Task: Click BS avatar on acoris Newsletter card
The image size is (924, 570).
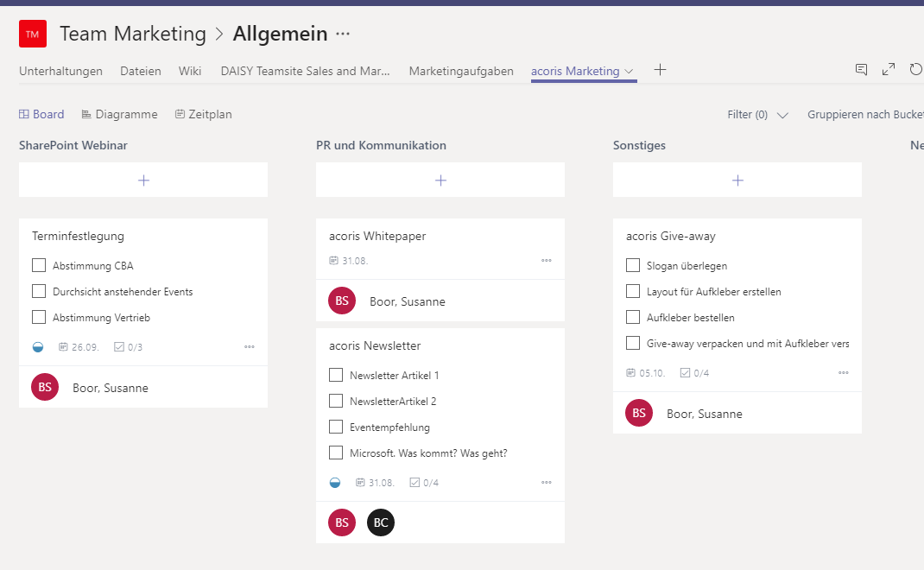Action: click(x=342, y=522)
